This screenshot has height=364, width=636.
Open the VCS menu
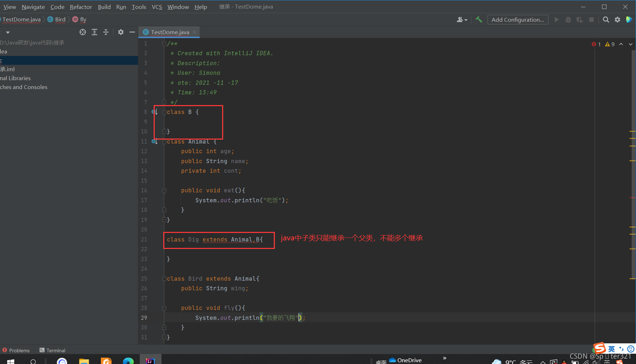click(x=157, y=7)
